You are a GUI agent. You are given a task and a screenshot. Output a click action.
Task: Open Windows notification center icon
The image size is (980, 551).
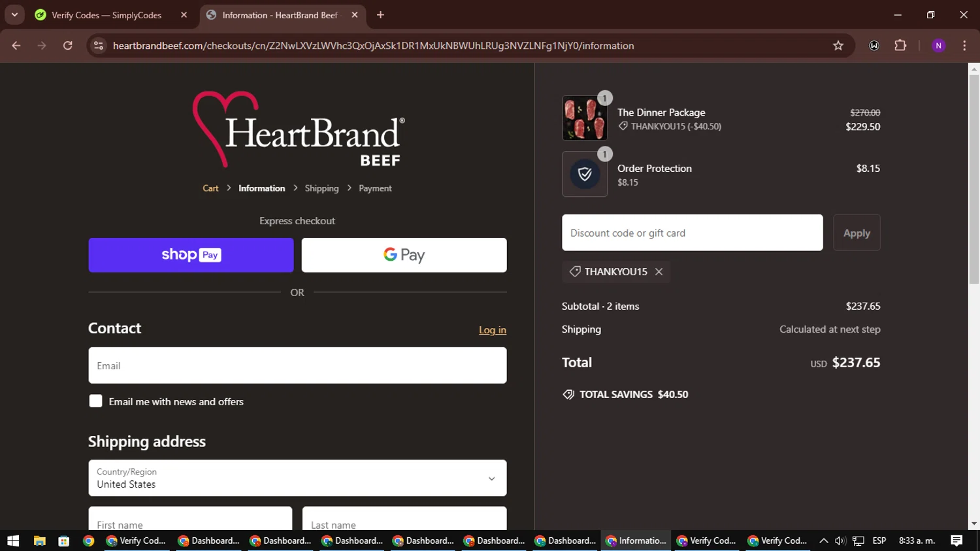tap(956, 541)
